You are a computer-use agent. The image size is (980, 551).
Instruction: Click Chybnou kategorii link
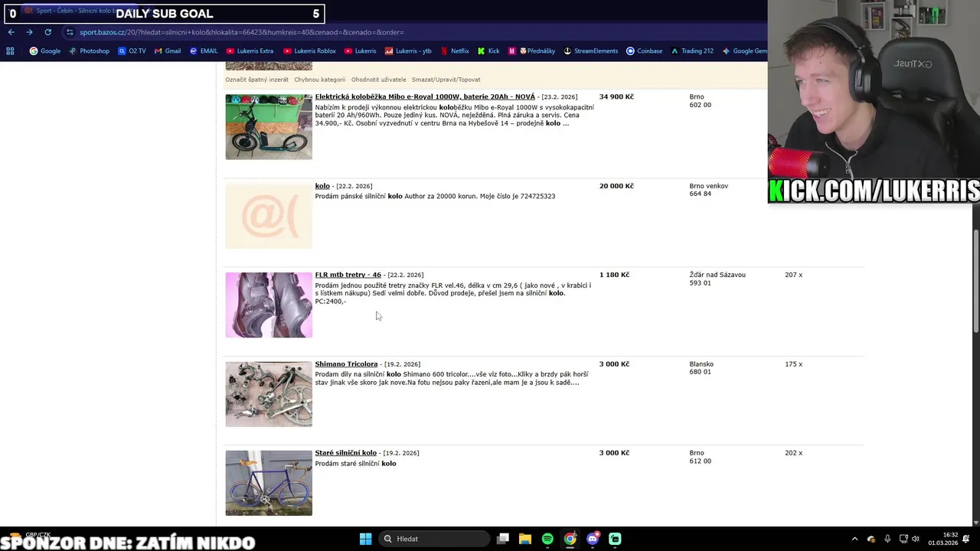click(x=319, y=80)
